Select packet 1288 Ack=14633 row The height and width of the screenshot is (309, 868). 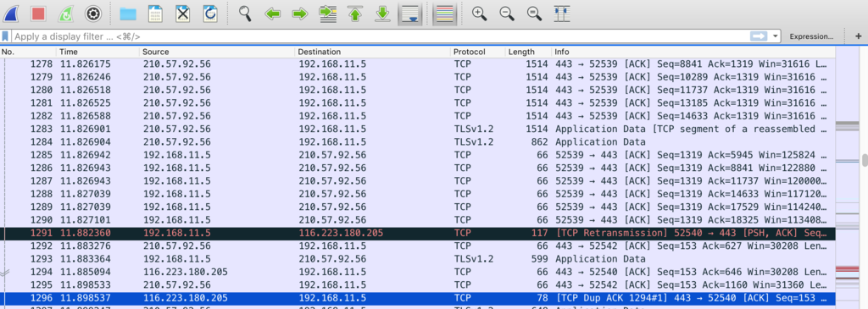[417, 194]
